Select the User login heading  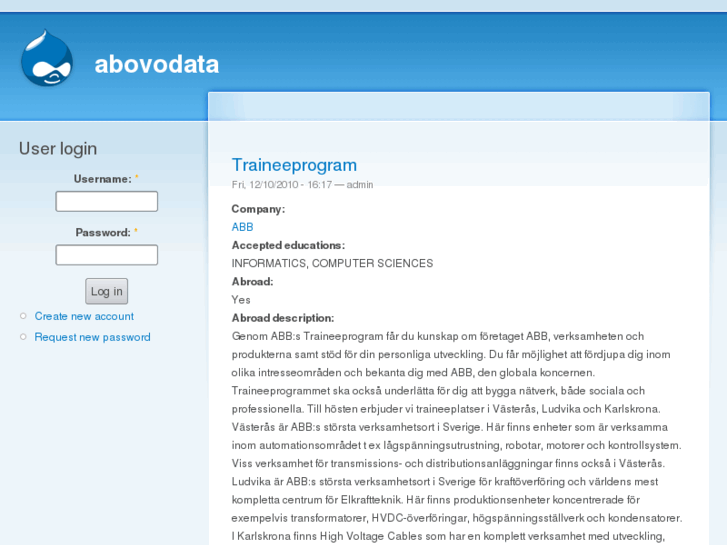pos(58,148)
